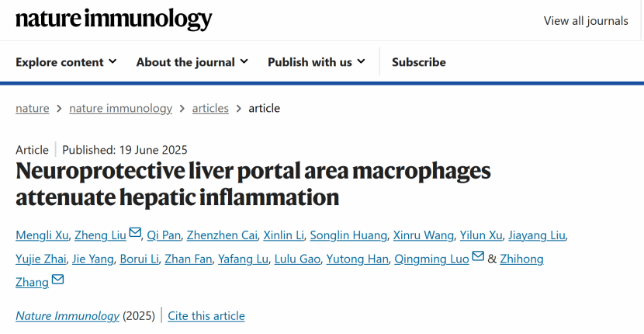The width and height of the screenshot is (644, 334).
Task: Click the article title heading
Action: (x=253, y=183)
